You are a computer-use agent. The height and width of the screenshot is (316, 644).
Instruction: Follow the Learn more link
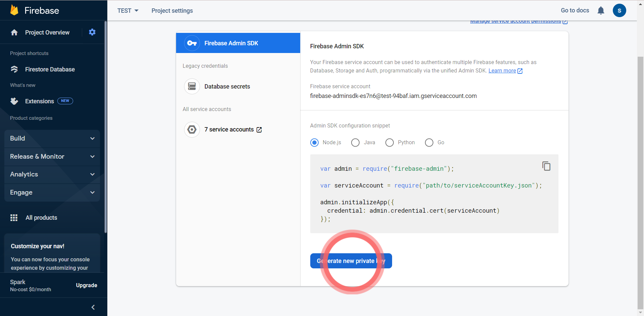tap(502, 71)
